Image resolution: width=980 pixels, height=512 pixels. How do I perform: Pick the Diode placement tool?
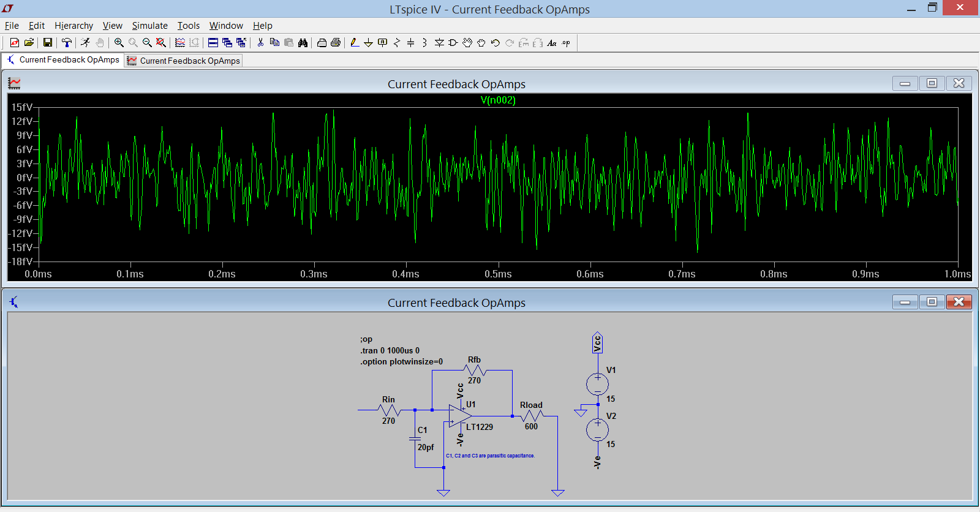click(x=439, y=43)
